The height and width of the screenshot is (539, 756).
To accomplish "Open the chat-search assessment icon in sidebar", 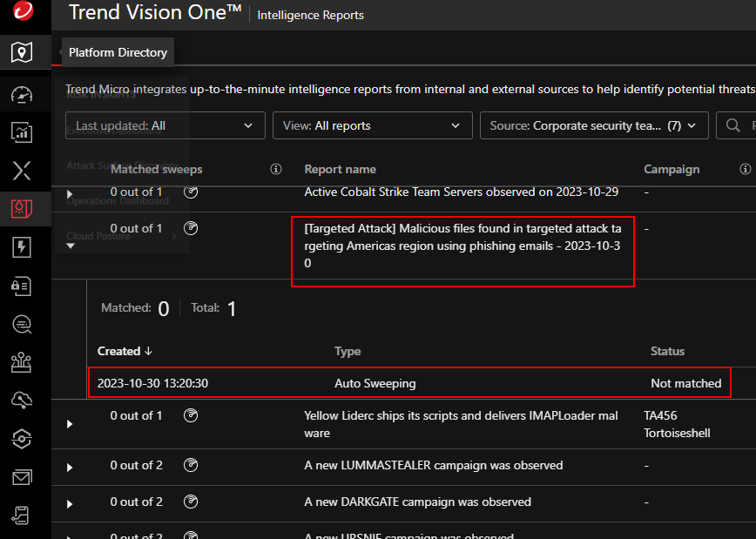I will click(22, 325).
